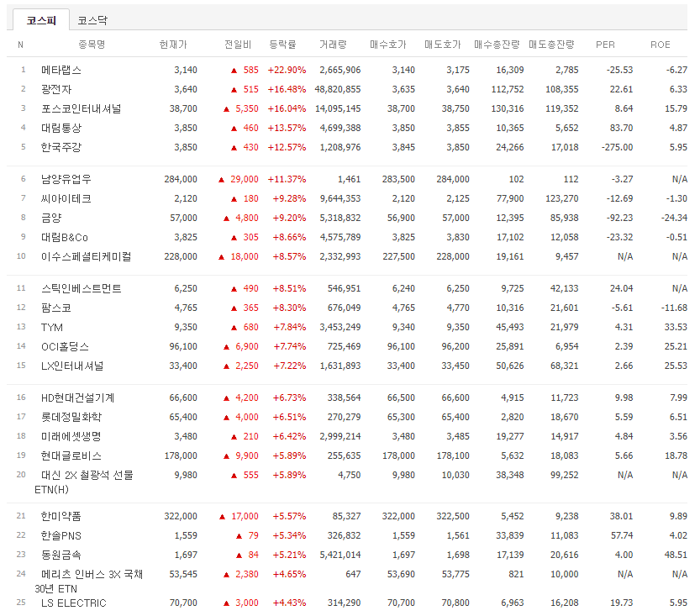Click the -11.68 ROE value for 팜스코

coord(674,308)
